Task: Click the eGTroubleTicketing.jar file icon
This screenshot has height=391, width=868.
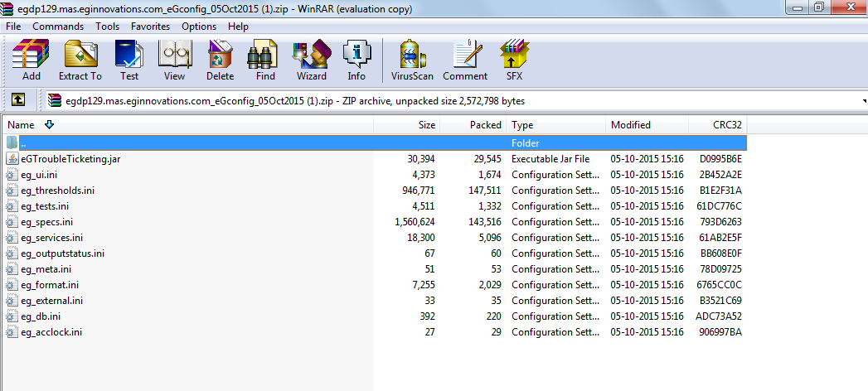Action: [x=12, y=159]
